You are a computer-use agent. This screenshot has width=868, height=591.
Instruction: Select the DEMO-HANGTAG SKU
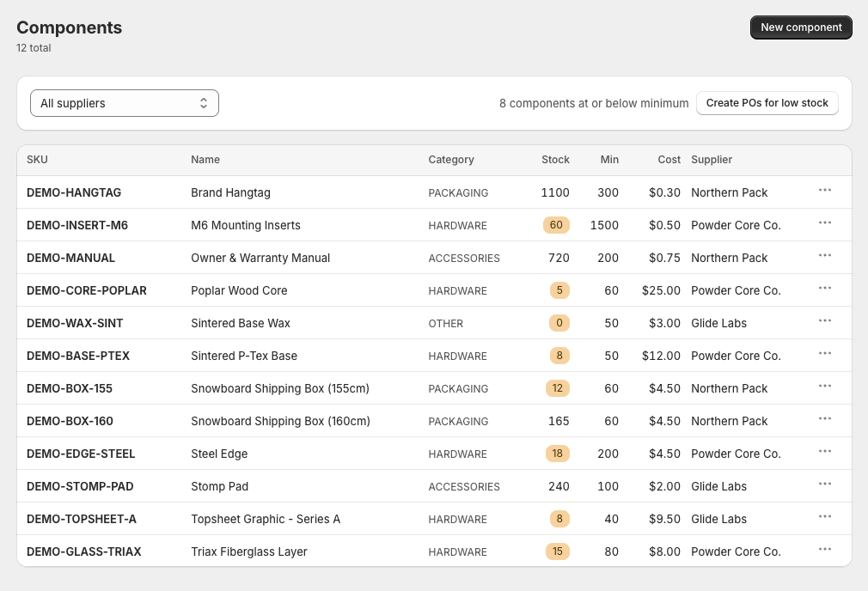coord(74,192)
